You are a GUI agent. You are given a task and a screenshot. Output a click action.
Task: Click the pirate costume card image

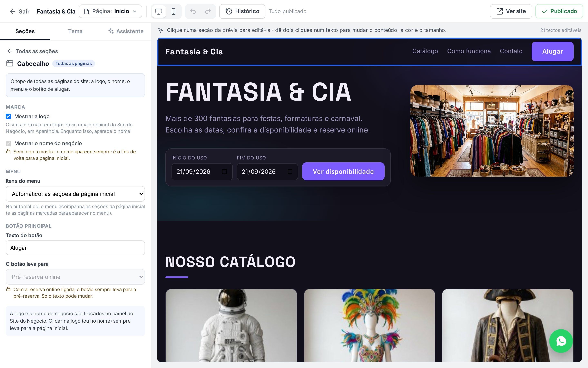(508, 325)
